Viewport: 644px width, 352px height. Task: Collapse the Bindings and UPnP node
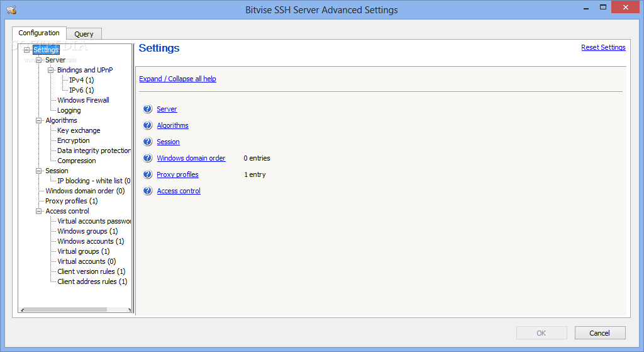50,70
